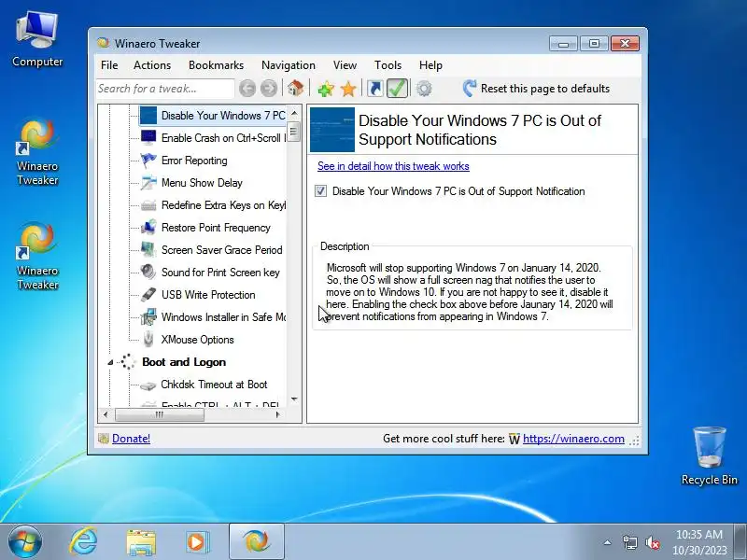Select USB Write Protection text in tree
Screen dimensions: 747x560
click(208, 295)
